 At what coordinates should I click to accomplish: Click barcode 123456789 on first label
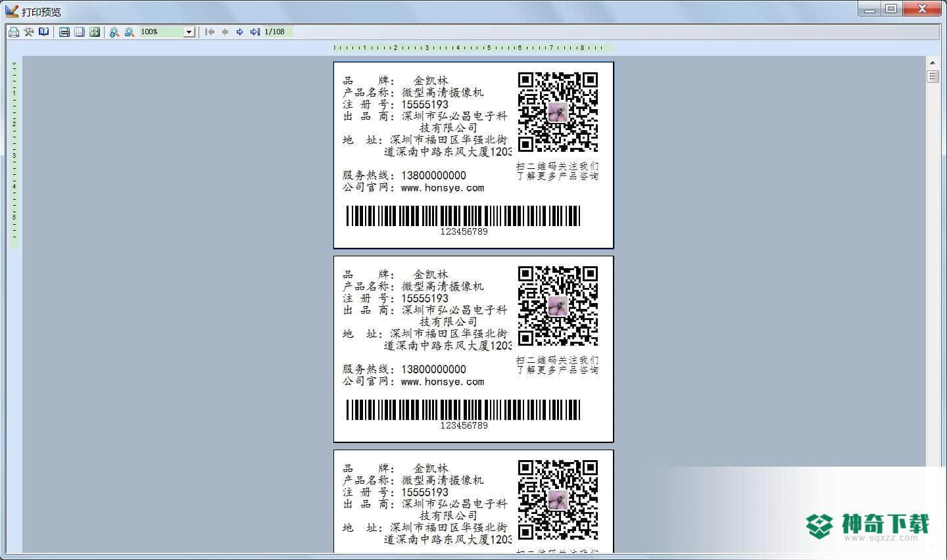(x=464, y=220)
